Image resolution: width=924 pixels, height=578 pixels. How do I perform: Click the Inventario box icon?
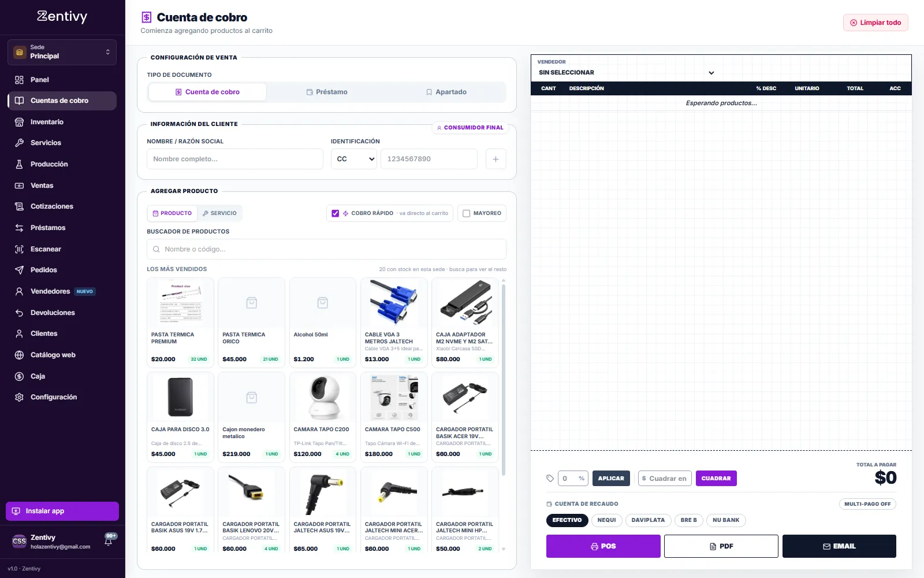(19, 122)
